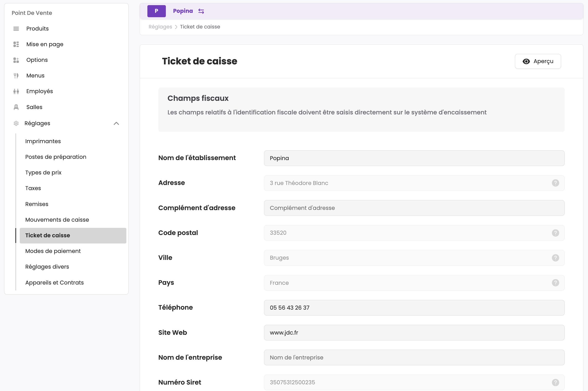This screenshot has width=588, height=391.
Task: Click the Téléphone input field
Action: [x=414, y=308]
